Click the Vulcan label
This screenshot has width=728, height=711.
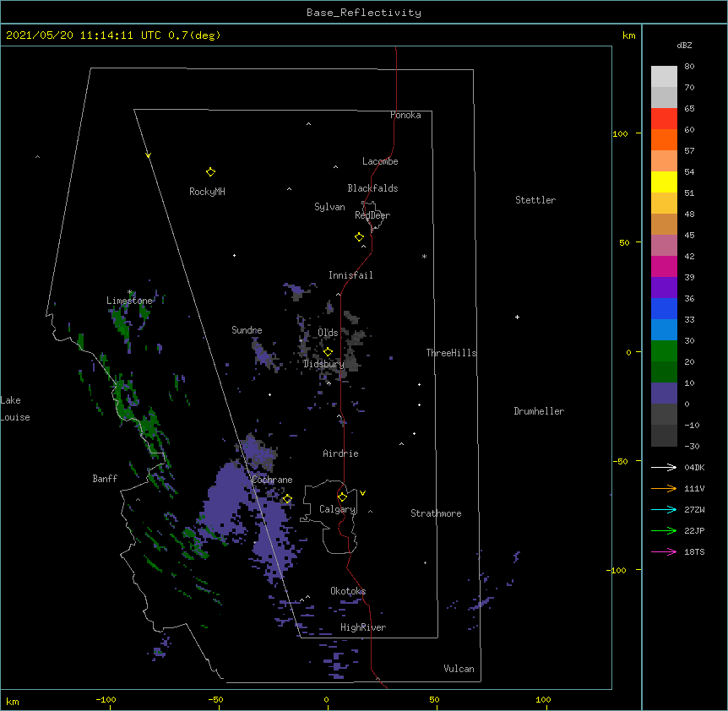[459, 669]
